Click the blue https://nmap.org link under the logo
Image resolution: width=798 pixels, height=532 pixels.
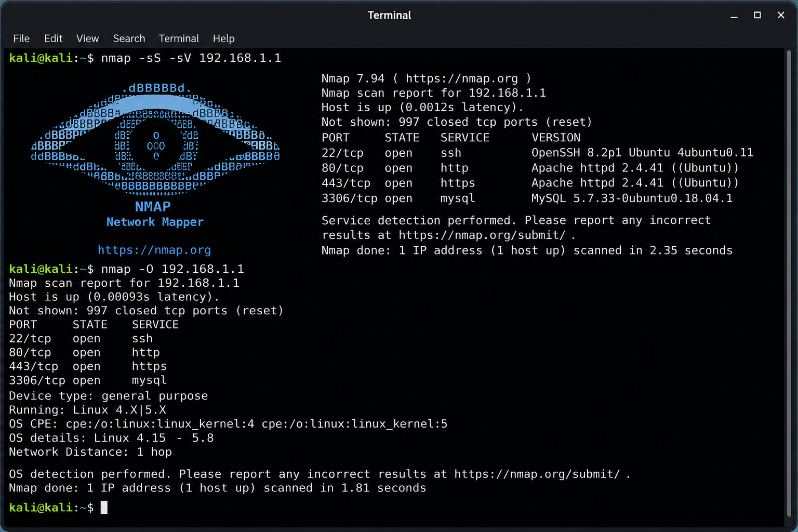click(154, 250)
